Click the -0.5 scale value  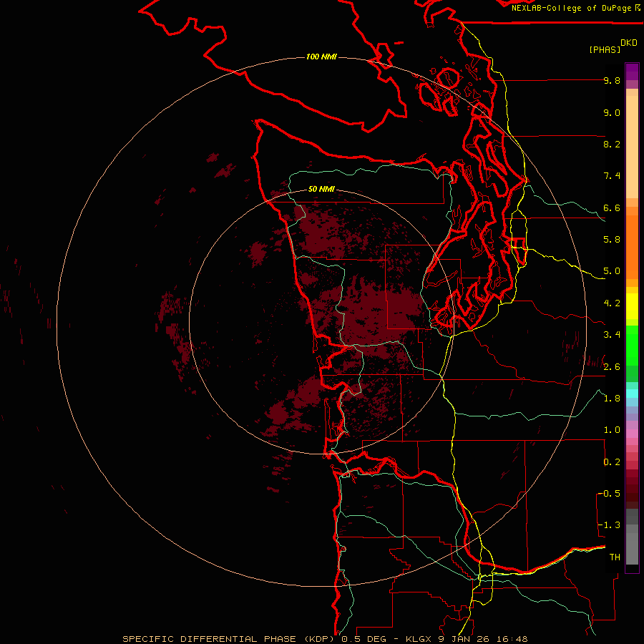[608, 494]
